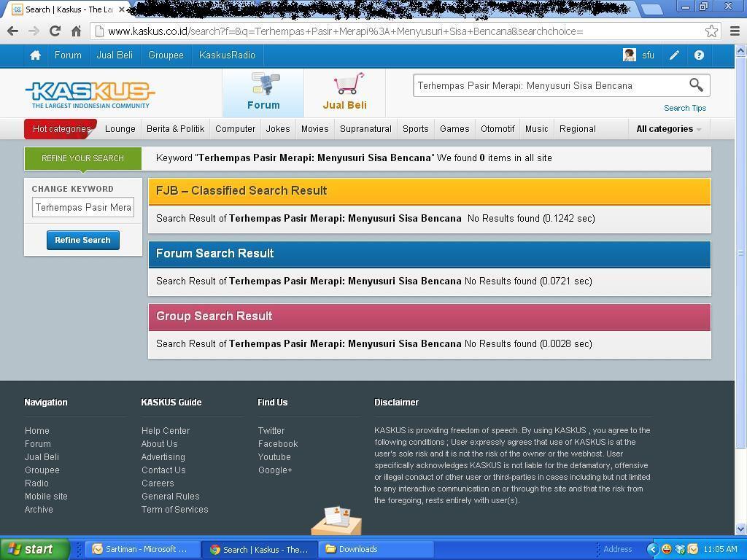
Task: Click Facebook link under Find Us
Action: click(278, 444)
